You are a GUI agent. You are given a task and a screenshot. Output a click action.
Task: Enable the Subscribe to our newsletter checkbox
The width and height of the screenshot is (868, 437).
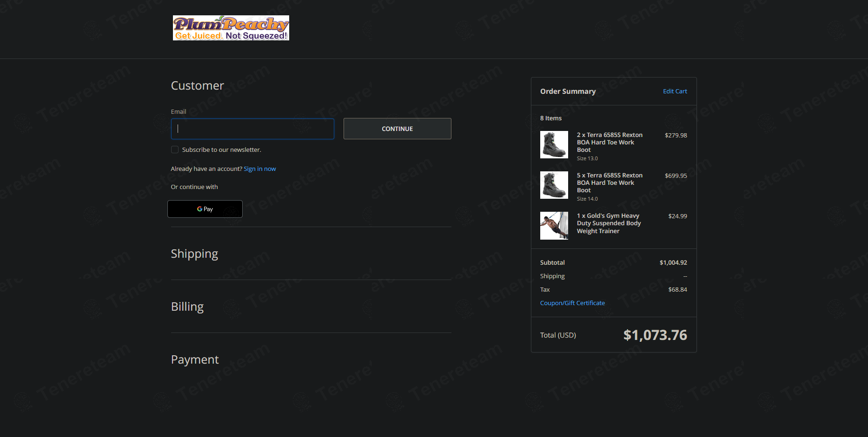175,150
